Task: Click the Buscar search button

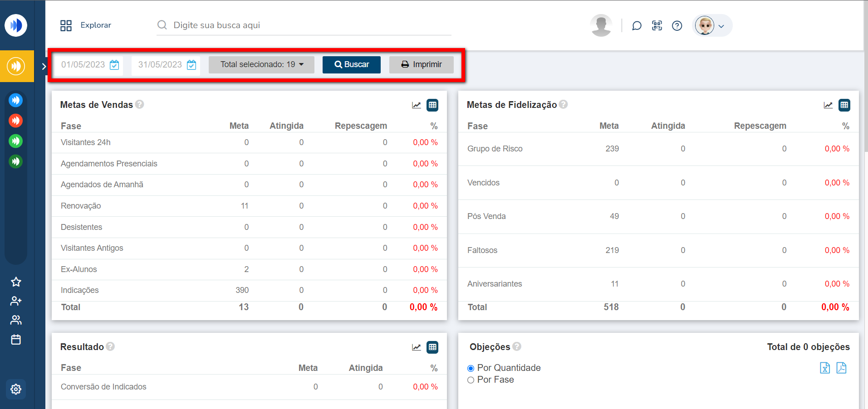Action: coord(351,64)
